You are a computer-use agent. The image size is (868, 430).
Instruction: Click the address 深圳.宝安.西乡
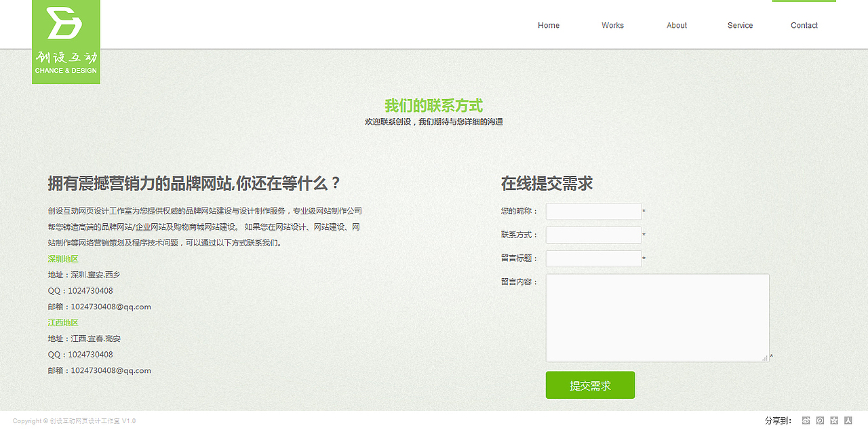[96, 275]
